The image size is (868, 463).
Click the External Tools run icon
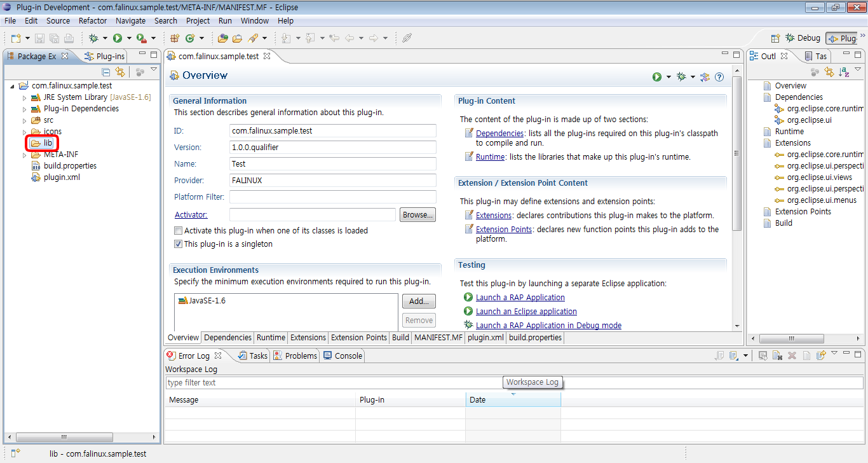141,38
